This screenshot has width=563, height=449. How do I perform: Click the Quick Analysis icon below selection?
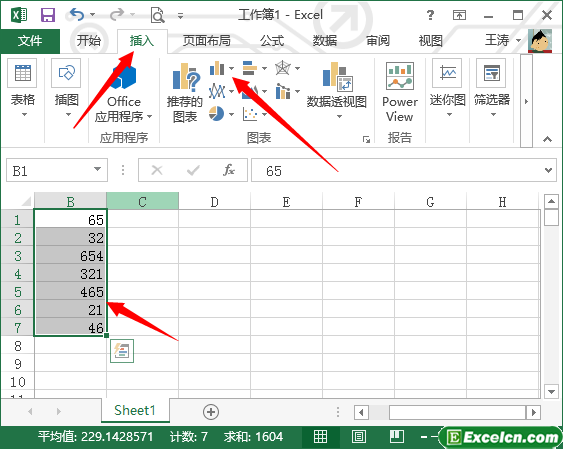tap(122, 351)
